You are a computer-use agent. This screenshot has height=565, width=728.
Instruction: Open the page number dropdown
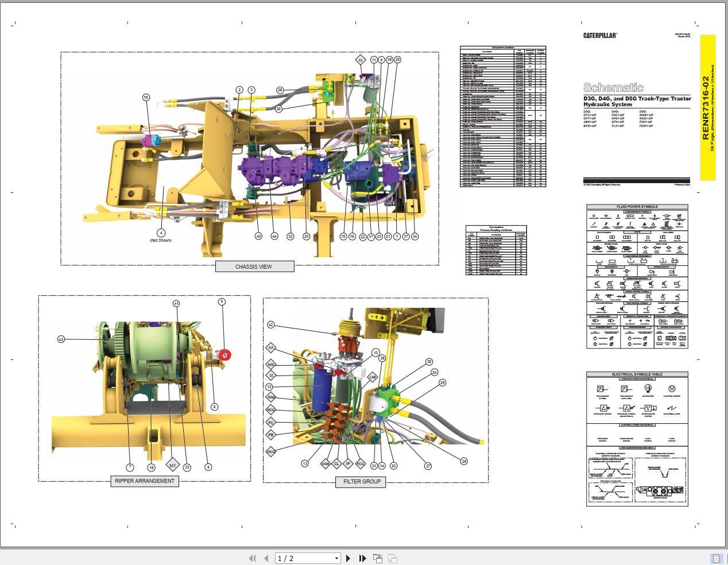pyautogui.click(x=335, y=558)
